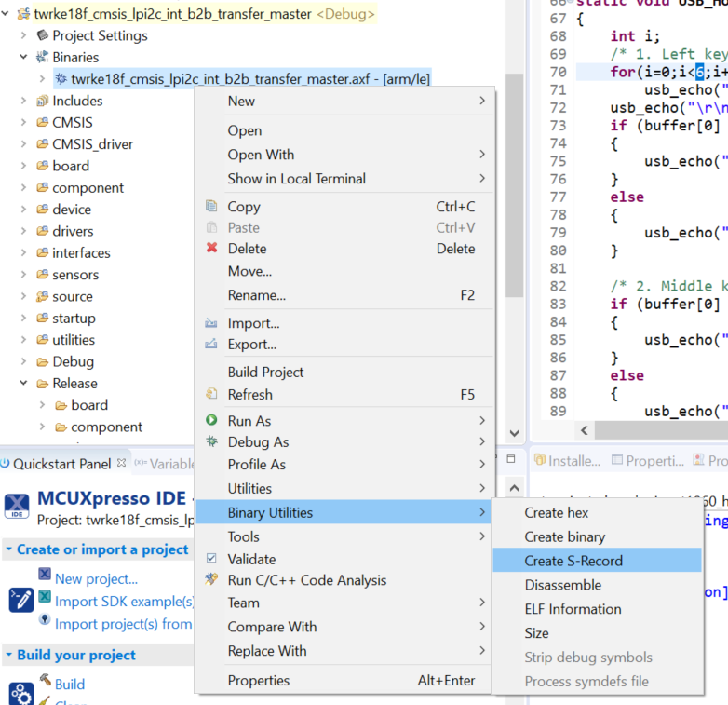Screen dimensions: 728x705
Task: Select ELF Information option
Action: pyautogui.click(x=597, y=609)
